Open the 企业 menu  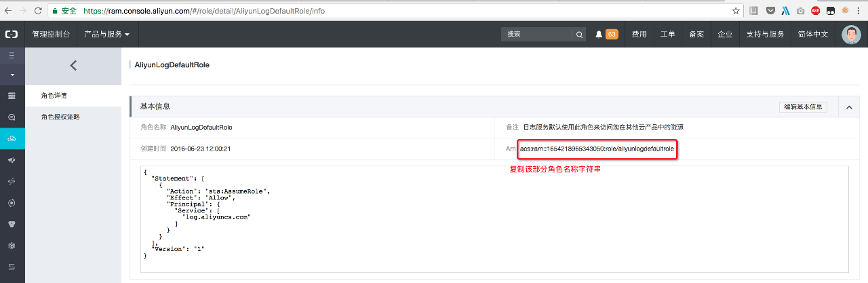pos(724,34)
